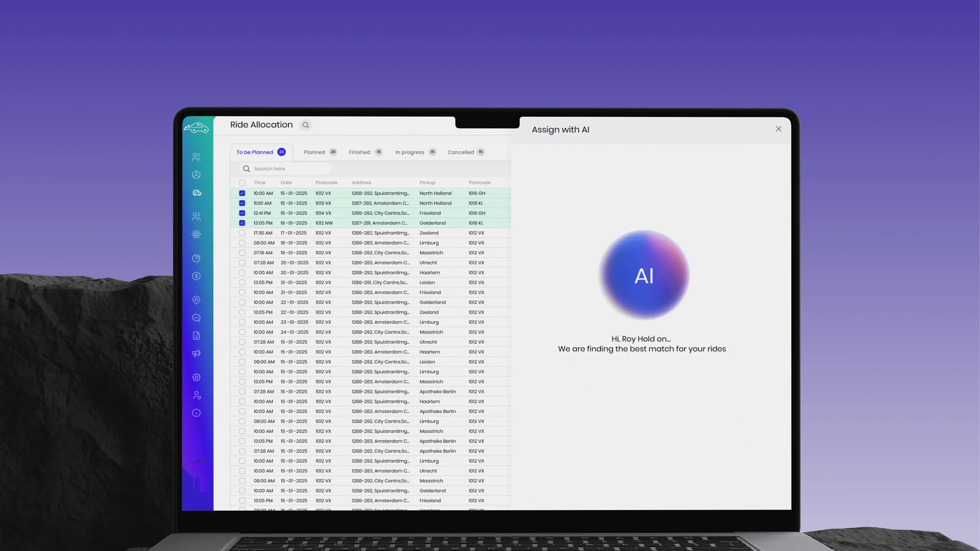Open the chat bubble sidebar icon
The height and width of the screenshot is (551, 980).
coord(196,318)
